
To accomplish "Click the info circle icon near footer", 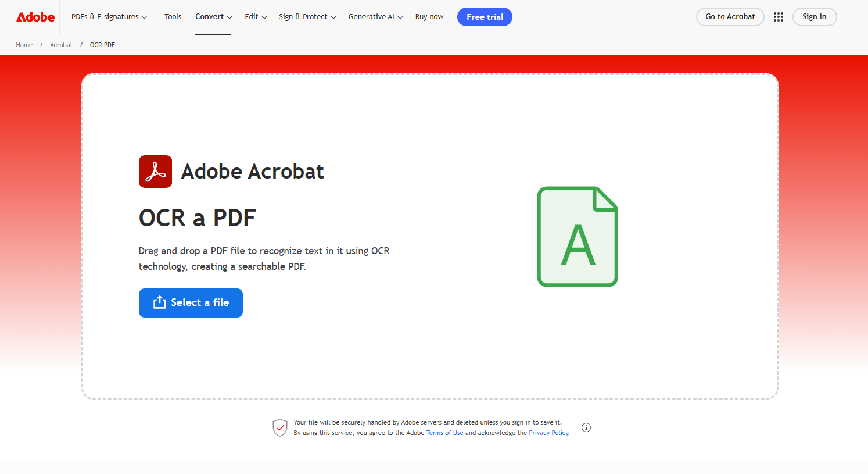I will [x=586, y=427].
